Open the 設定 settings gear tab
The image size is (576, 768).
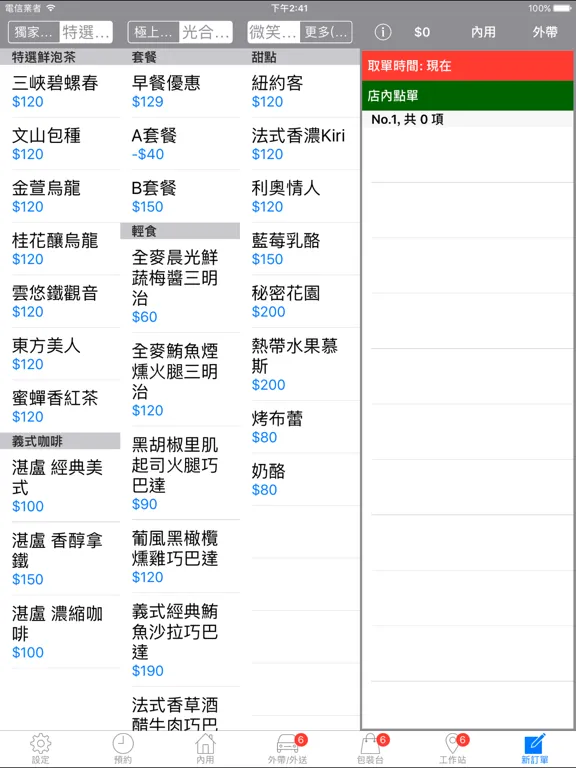click(x=41, y=749)
